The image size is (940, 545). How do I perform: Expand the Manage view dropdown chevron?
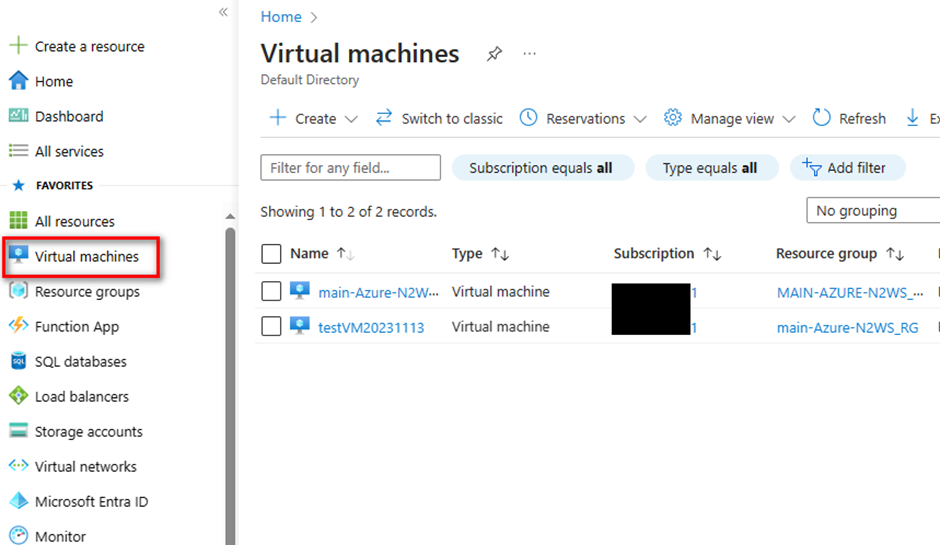[789, 119]
